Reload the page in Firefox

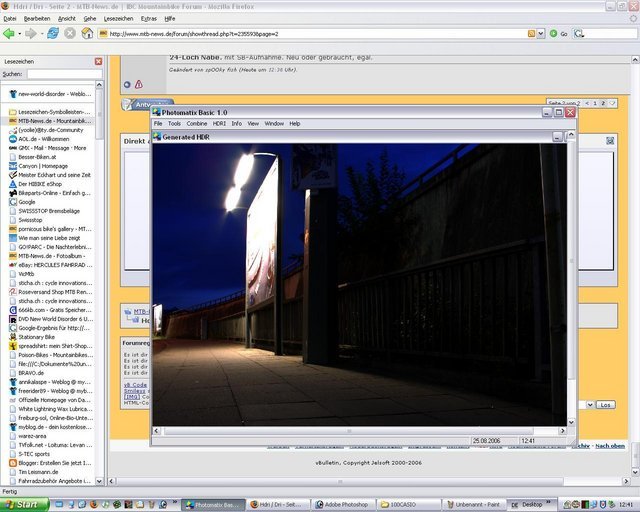coord(53,33)
